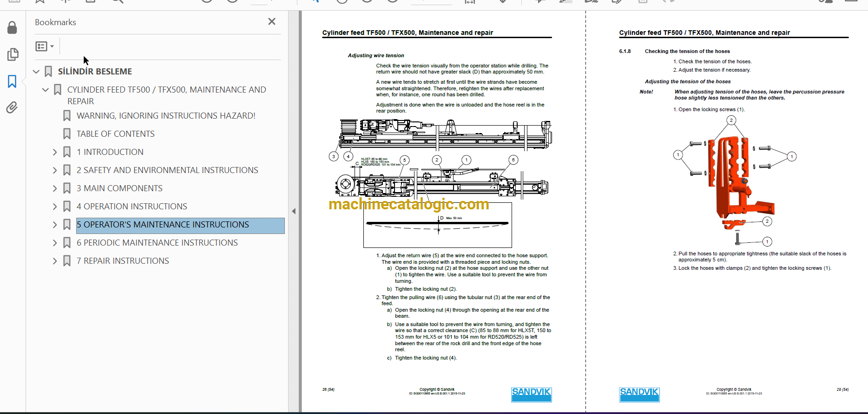Click the page number '28 (54)'
The width and height of the screenshot is (868, 414).
329,389
